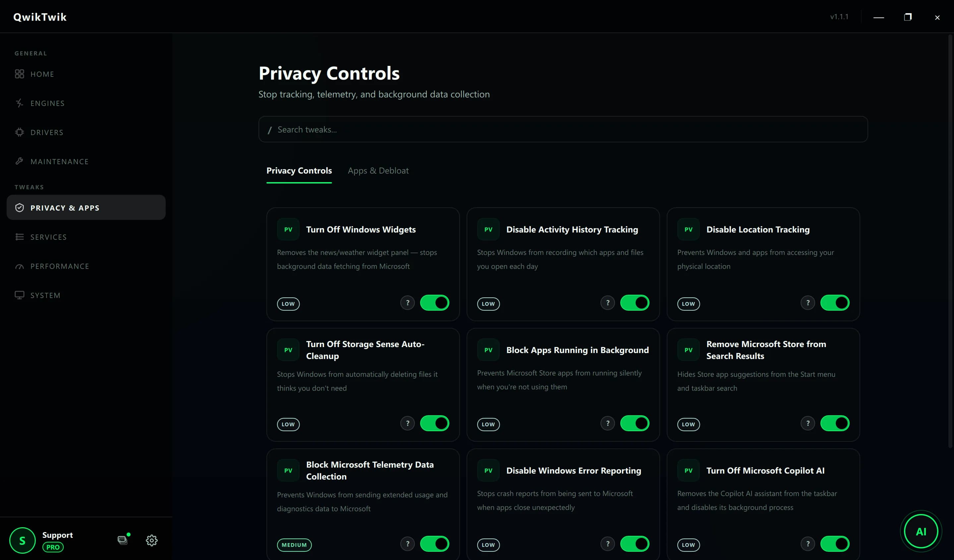Click the Support user avatar
The width and height of the screenshot is (954, 560).
pyautogui.click(x=22, y=540)
